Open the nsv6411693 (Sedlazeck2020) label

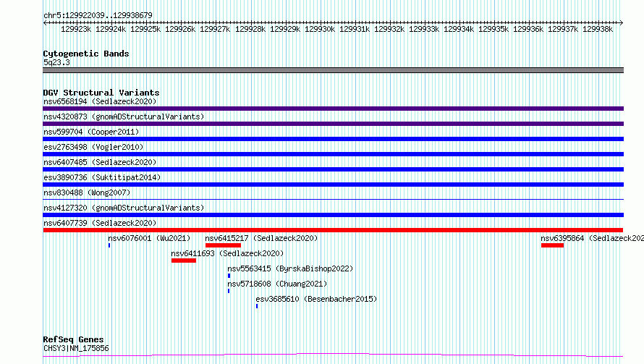pos(227,253)
